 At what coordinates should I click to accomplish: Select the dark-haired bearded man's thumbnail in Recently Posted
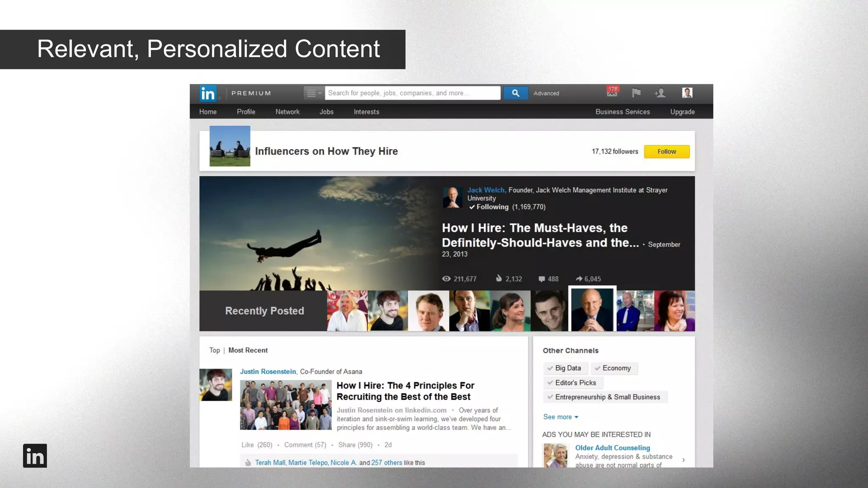(x=388, y=311)
